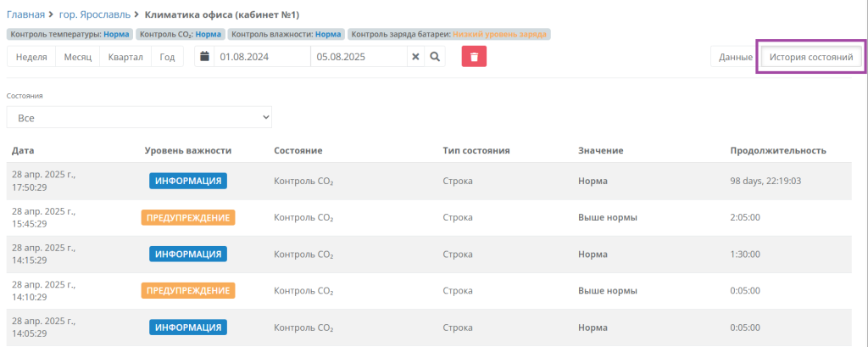The width and height of the screenshot is (868, 347).
Task: Select the Месяц period button
Action: click(x=77, y=57)
